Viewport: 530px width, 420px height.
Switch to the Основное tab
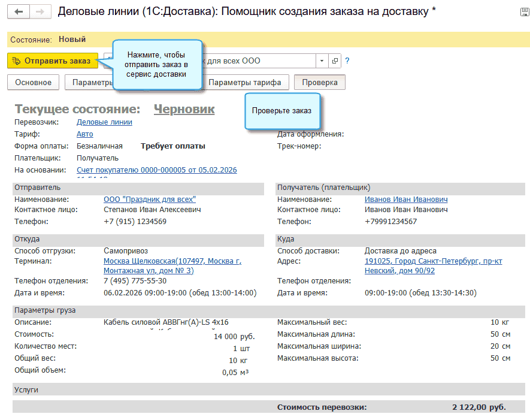coord(33,83)
